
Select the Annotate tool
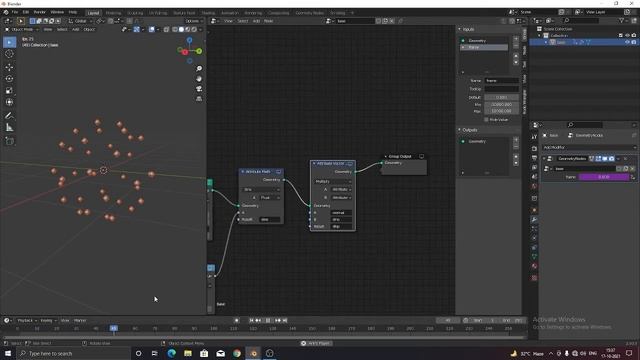(x=9, y=116)
